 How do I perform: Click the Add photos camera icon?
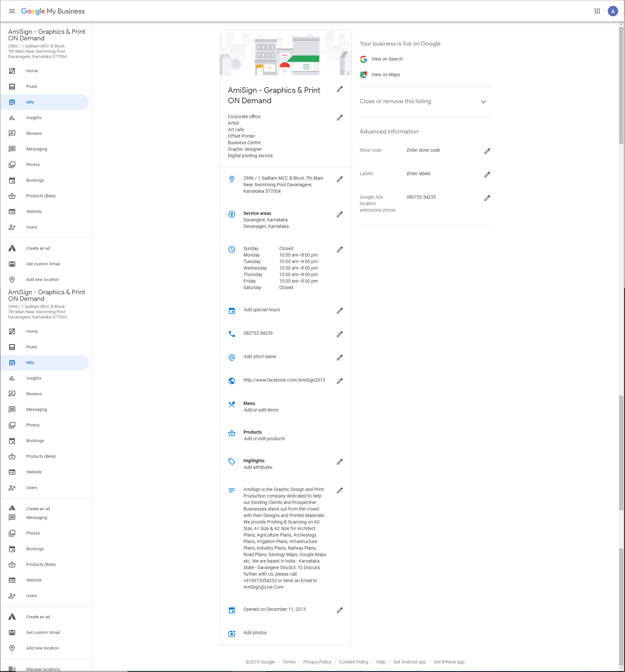pos(232,634)
